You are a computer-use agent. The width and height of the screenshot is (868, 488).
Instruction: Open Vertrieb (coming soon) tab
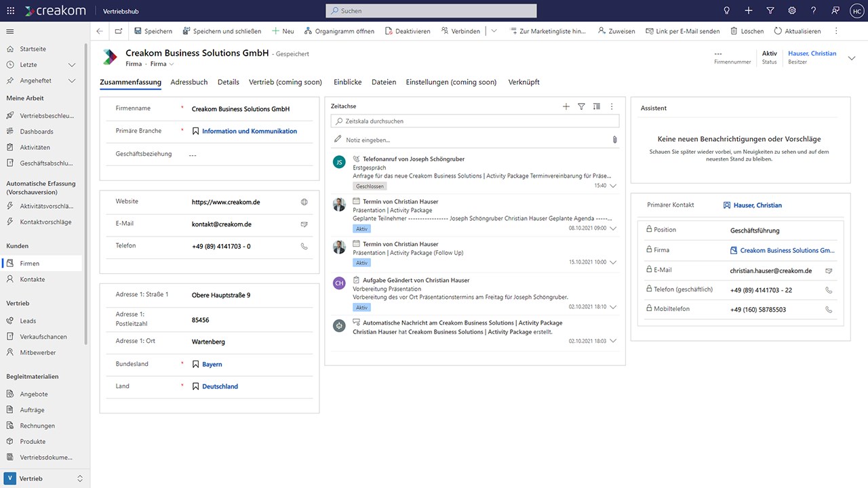tap(285, 82)
